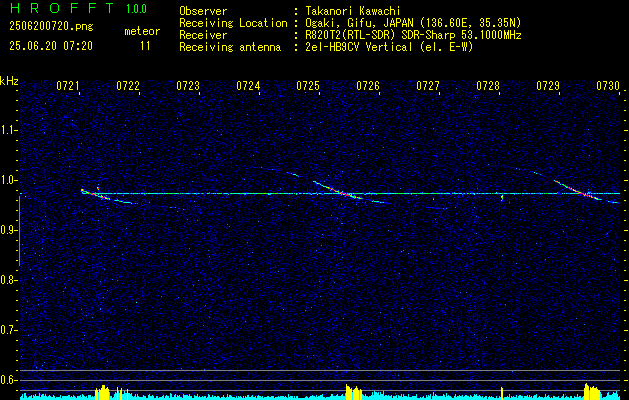
Task: Click the 1.0 kHz frequency label
Action: (x=8, y=180)
